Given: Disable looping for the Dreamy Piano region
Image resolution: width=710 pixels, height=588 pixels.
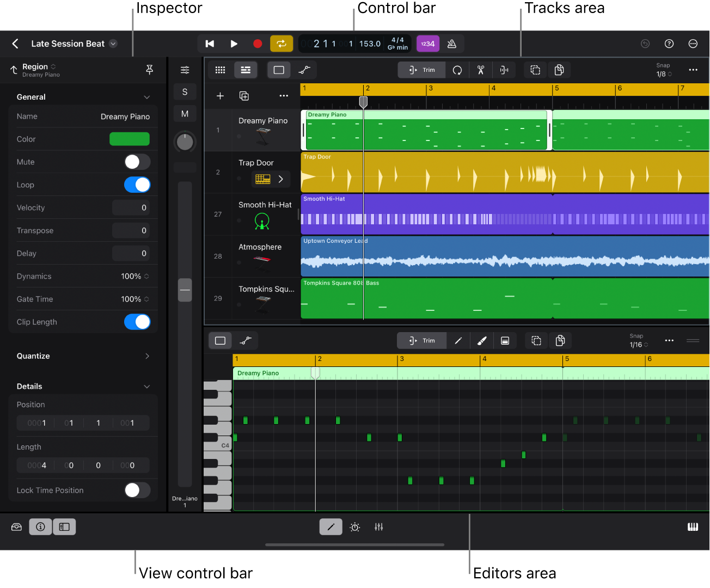Looking at the screenshot, I should (137, 185).
